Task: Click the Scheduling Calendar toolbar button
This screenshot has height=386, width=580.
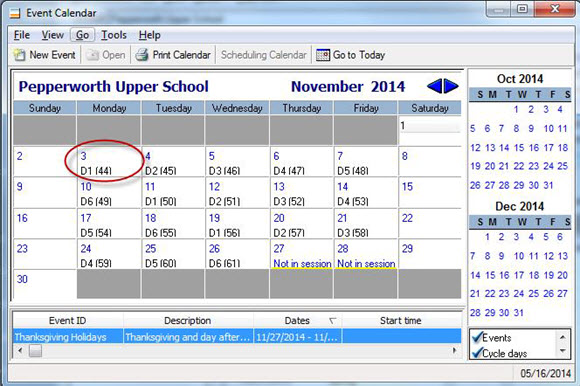Action: (263, 55)
